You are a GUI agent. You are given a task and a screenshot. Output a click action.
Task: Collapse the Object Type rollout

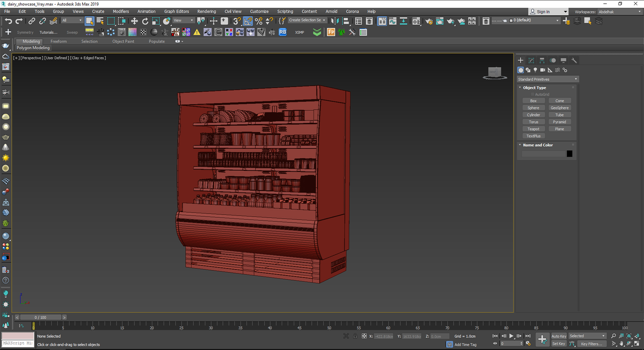[534, 88]
